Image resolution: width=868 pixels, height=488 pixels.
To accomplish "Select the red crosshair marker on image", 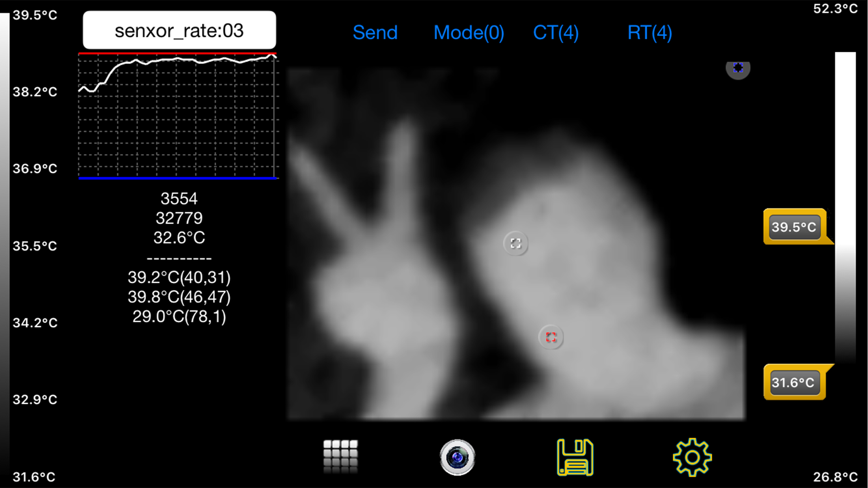I will [551, 337].
